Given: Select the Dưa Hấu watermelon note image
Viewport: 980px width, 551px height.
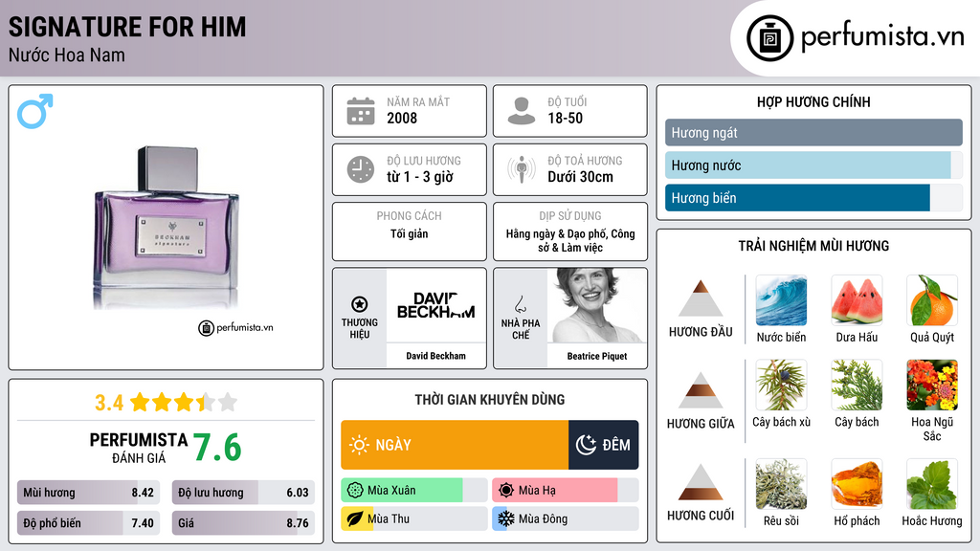Looking at the screenshot, I should pyautogui.click(x=857, y=300).
